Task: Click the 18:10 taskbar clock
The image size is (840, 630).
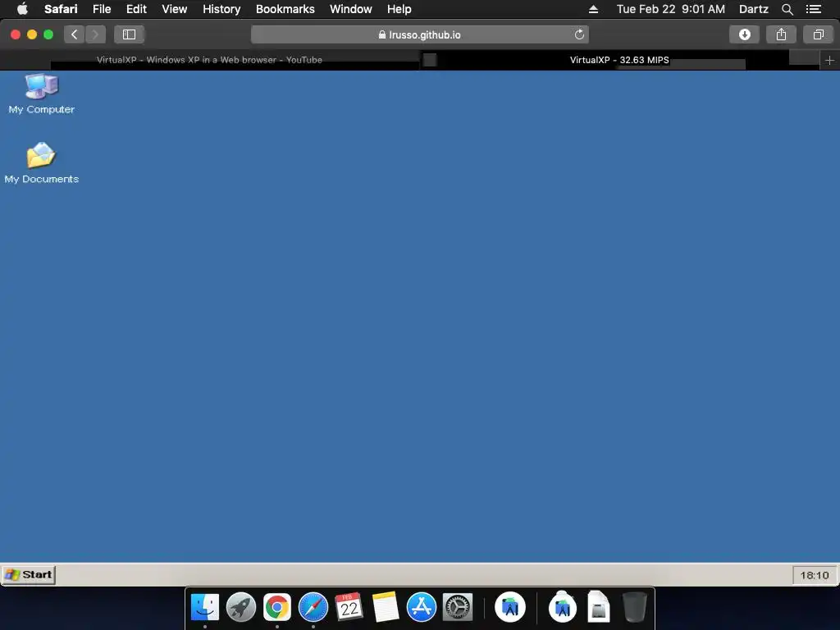Action: (x=815, y=575)
